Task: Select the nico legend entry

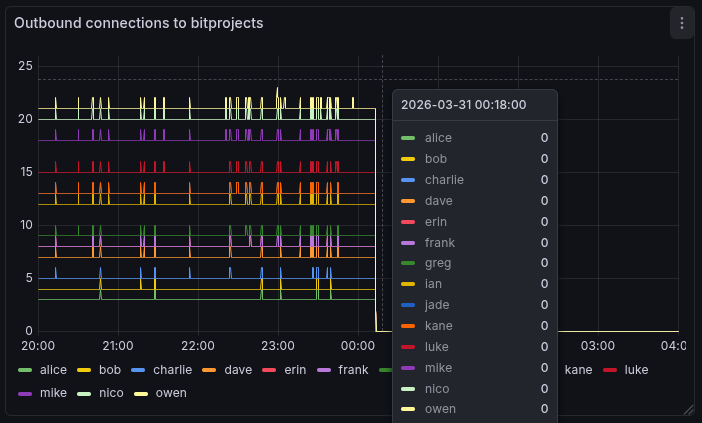Action: (113, 393)
